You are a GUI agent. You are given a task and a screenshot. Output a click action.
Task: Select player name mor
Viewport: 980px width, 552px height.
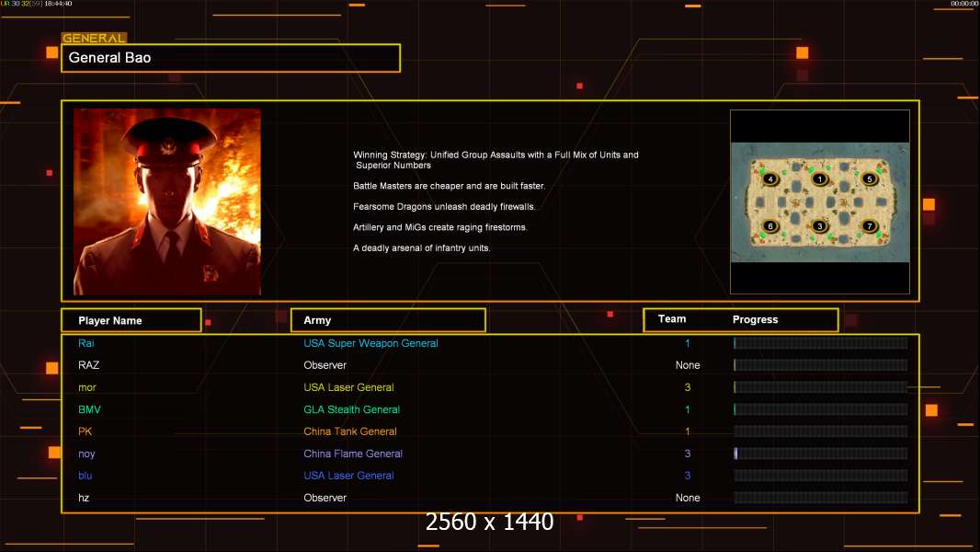86,387
